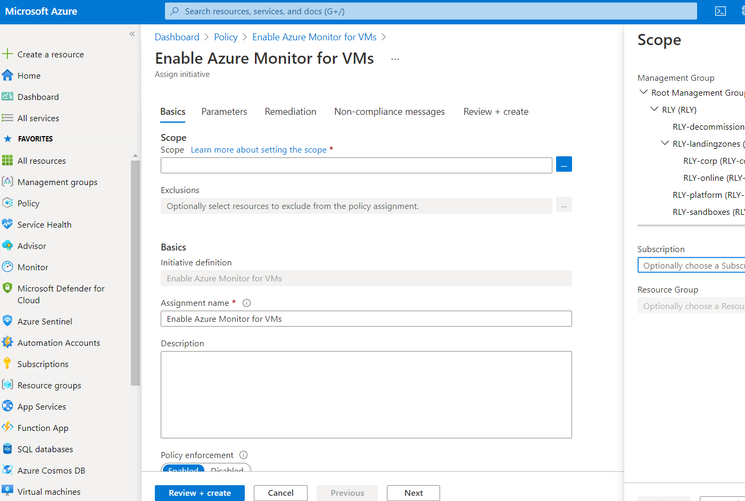Open Learn more about setting the scope link
The image size is (745, 501).
point(258,150)
